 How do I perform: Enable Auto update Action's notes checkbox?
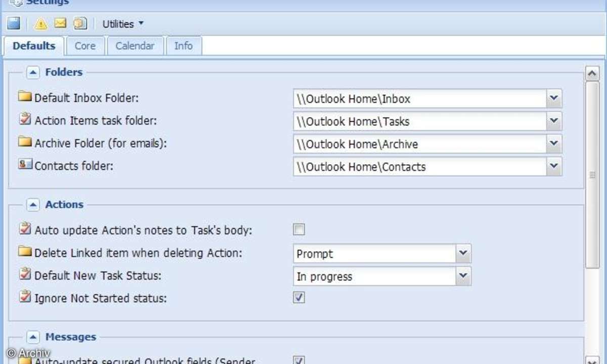[x=299, y=230]
